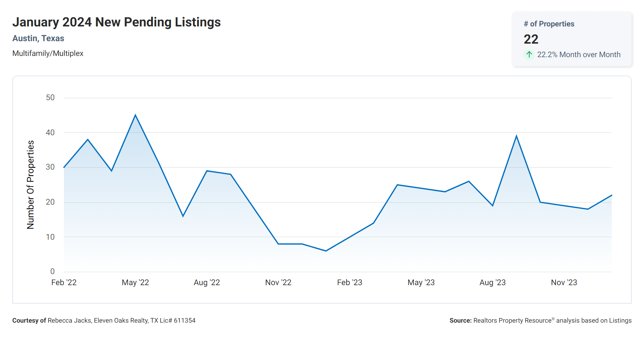The width and height of the screenshot is (644, 338).
Task: Click the January 2024 New Pending Listings title
Action: point(116,22)
